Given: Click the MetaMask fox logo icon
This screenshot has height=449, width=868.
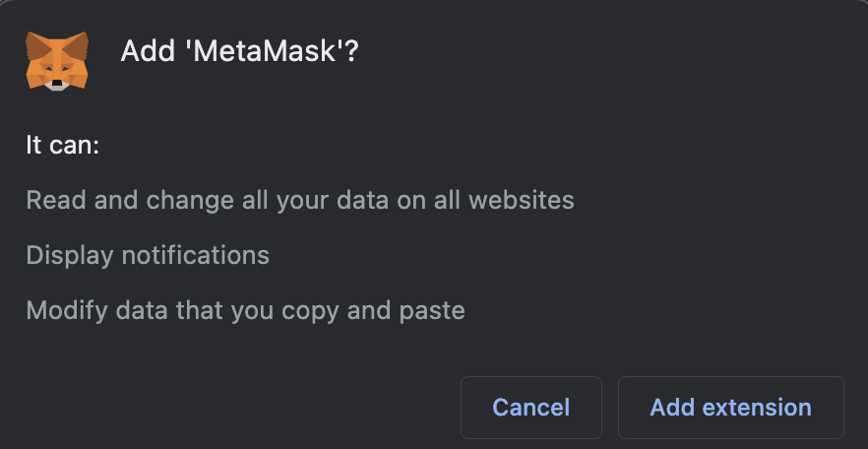Looking at the screenshot, I should pyautogui.click(x=57, y=60).
